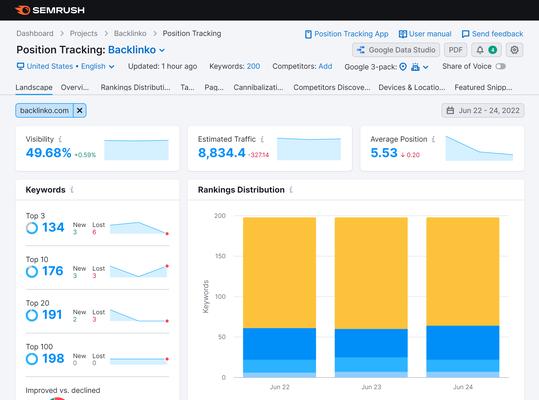Open the Rankings Distribution tab
Image resolution: width=539 pixels, height=400 pixels.
pos(135,87)
